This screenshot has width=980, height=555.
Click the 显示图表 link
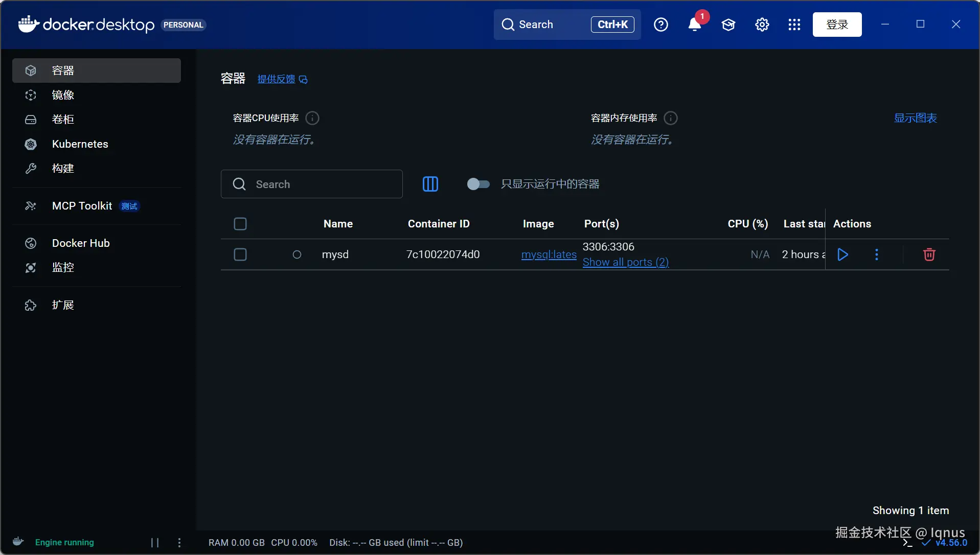[x=915, y=118]
